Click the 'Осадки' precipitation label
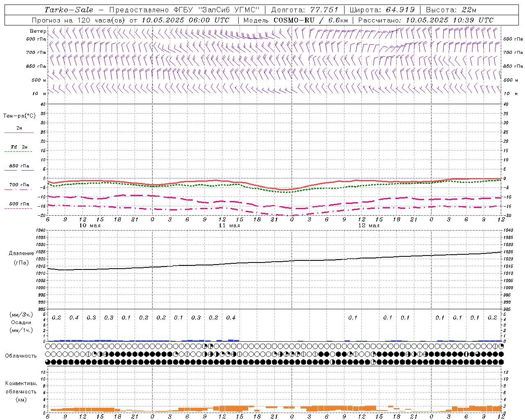The height and width of the screenshot is (420, 525). (x=21, y=322)
